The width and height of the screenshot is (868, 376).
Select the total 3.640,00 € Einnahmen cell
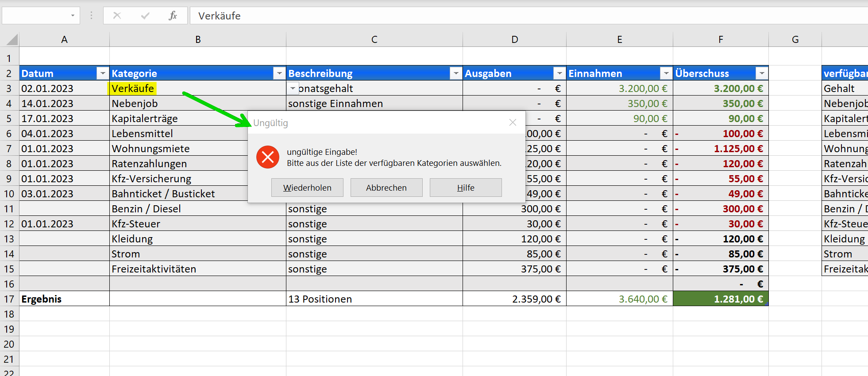(x=620, y=299)
